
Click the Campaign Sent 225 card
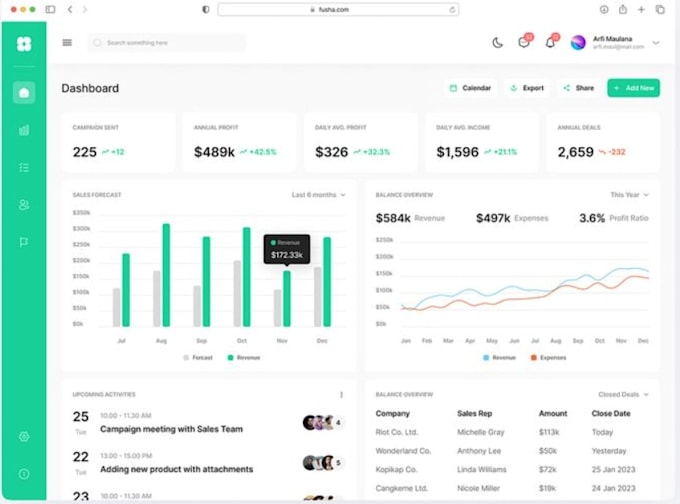click(118, 142)
